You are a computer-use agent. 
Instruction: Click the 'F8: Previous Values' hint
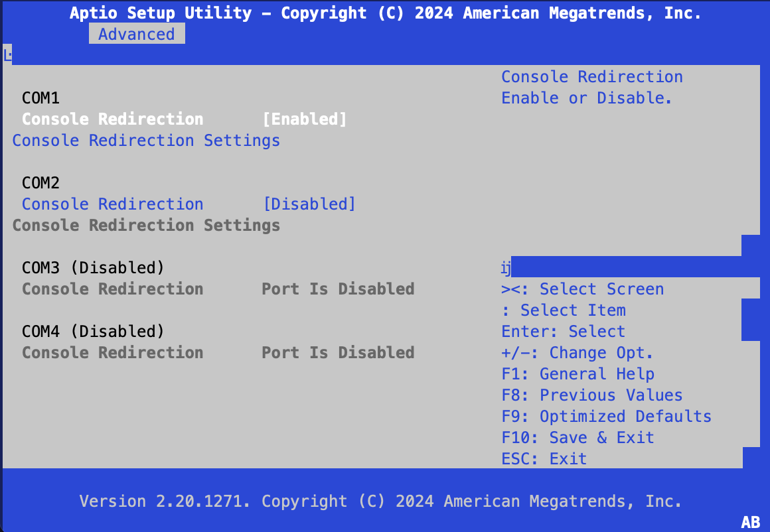pyautogui.click(x=592, y=395)
